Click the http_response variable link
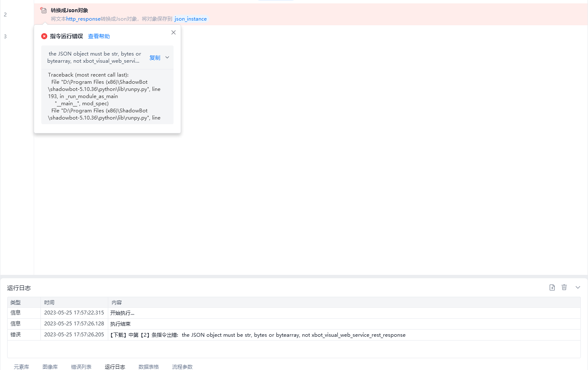The height and width of the screenshot is (370, 588). tap(83, 19)
